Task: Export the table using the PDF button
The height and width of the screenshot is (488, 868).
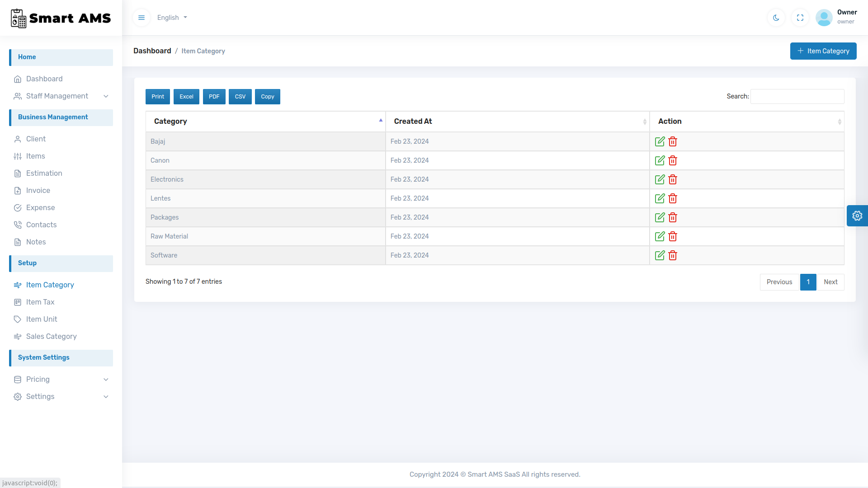Action: tap(214, 96)
